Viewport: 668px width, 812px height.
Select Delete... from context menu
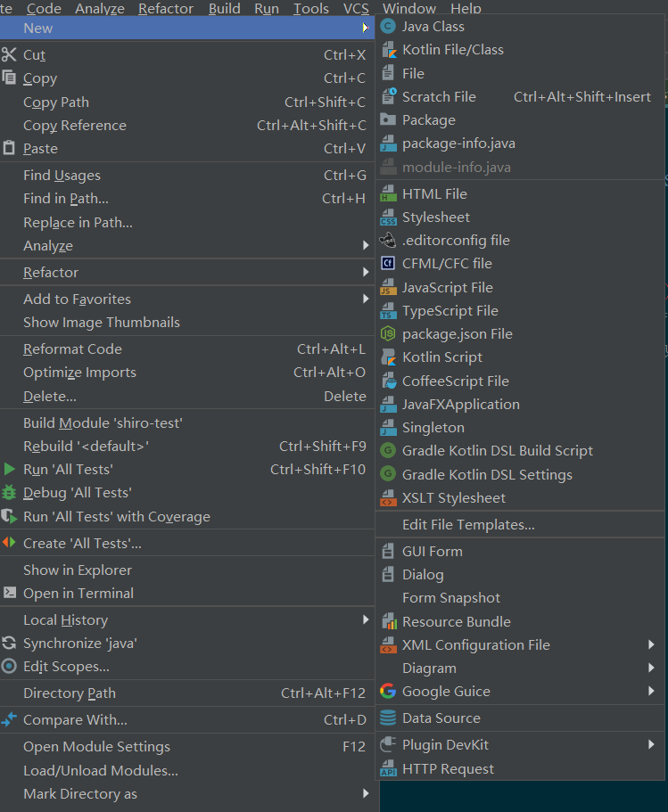coord(187,396)
